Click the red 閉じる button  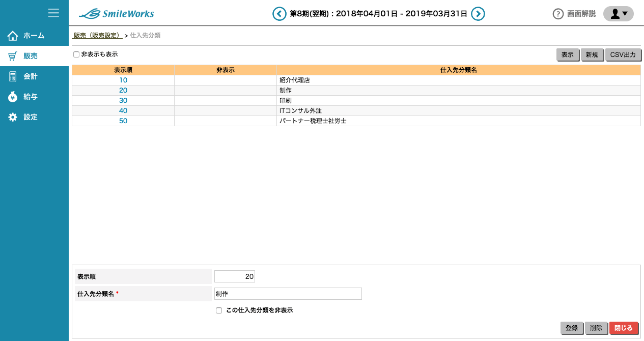(624, 328)
